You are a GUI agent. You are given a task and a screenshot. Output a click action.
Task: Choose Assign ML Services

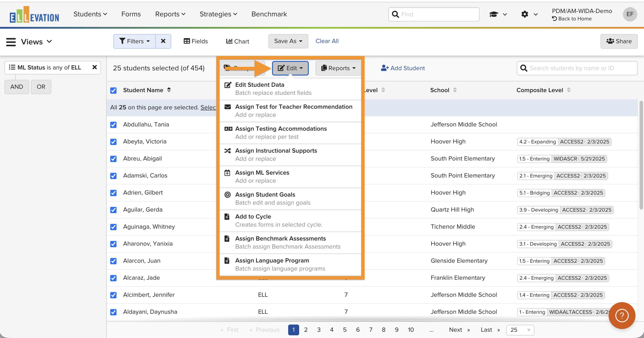[290, 177]
